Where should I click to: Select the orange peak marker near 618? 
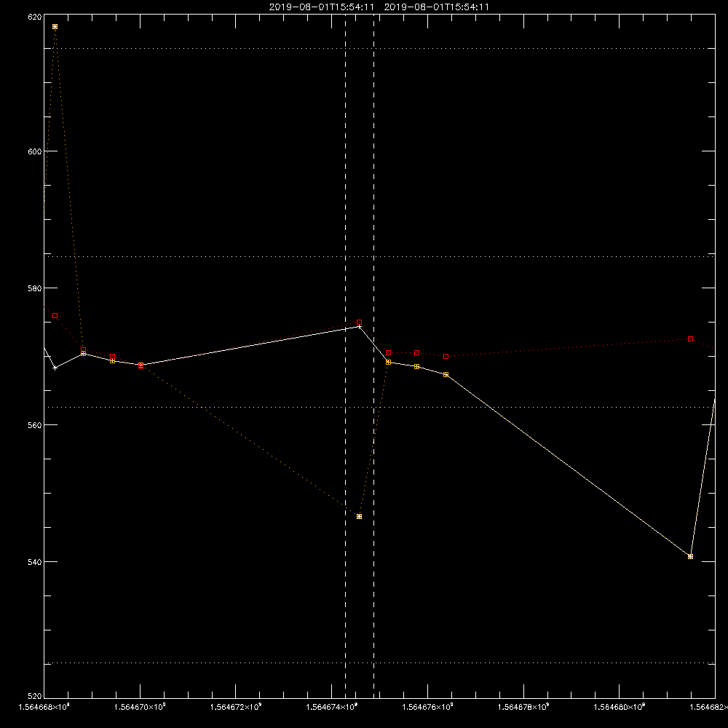click(x=55, y=27)
